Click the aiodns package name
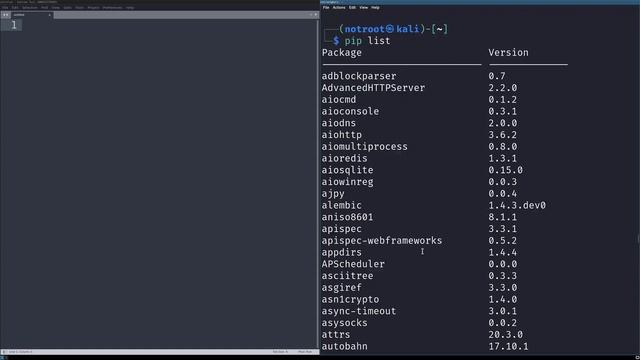 pos(339,123)
